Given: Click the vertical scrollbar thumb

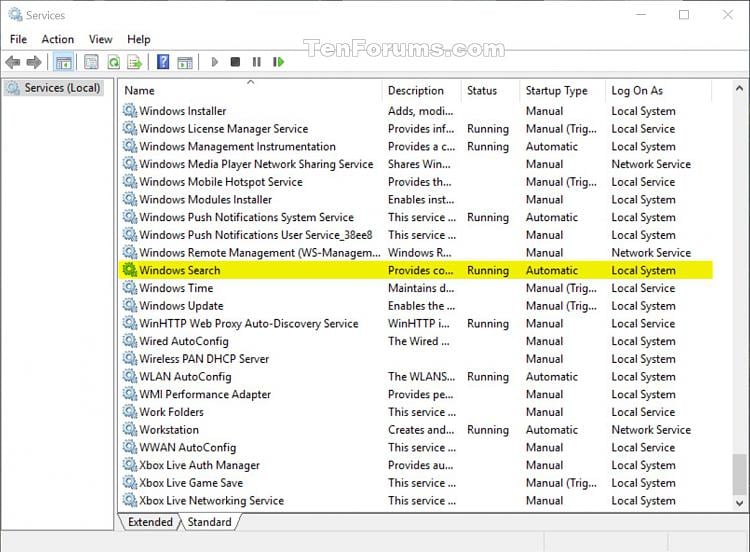Looking at the screenshot, I should [739, 475].
